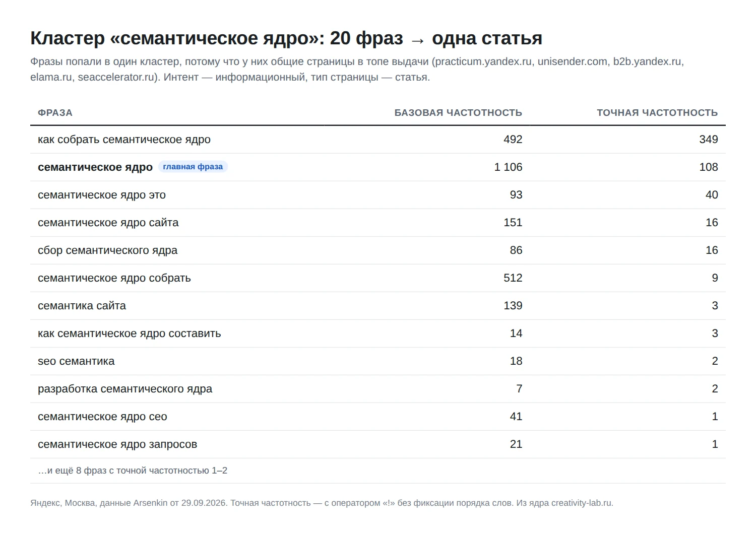Select the phrase 'как собрать семантическое ядро'
Image resolution: width=756 pixels, height=533 pixels.
124,140
